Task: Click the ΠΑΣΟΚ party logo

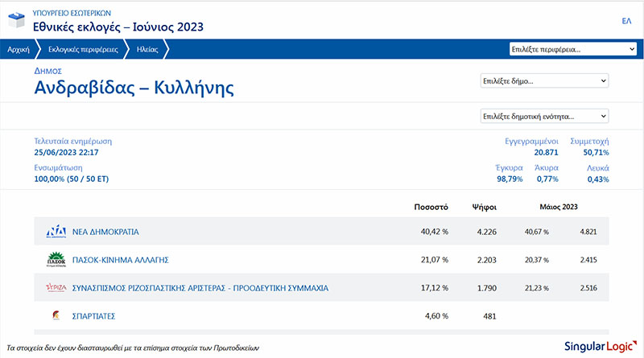Action: (x=56, y=260)
